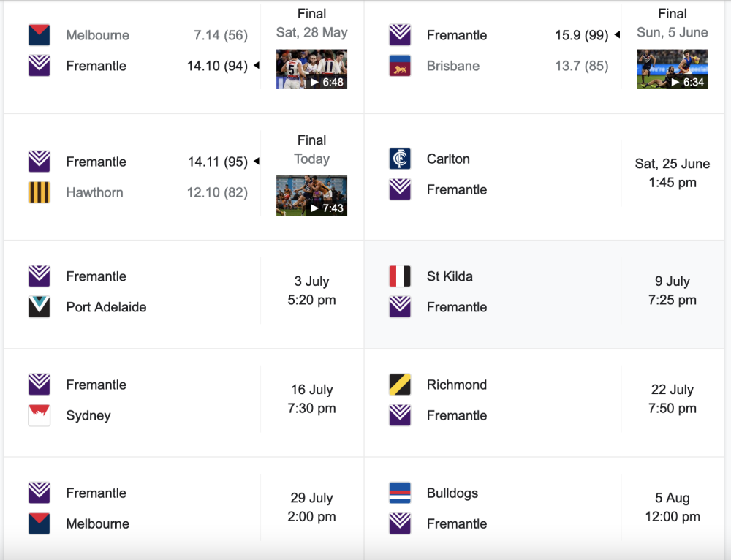Click the Richmond Tigers logo

(400, 385)
